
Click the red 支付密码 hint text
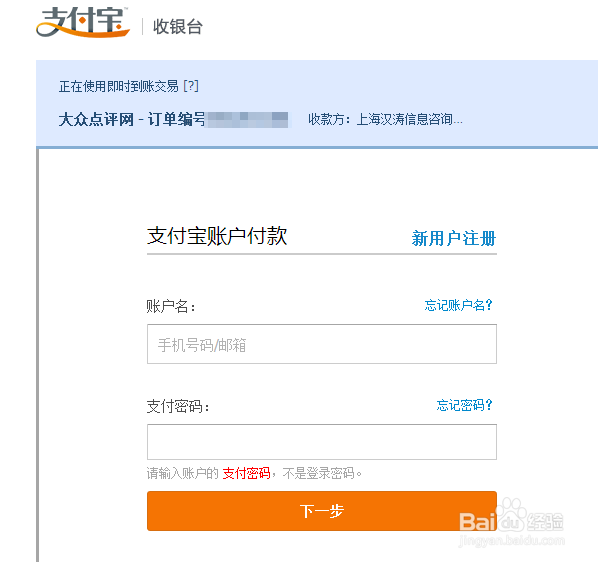coord(246,473)
